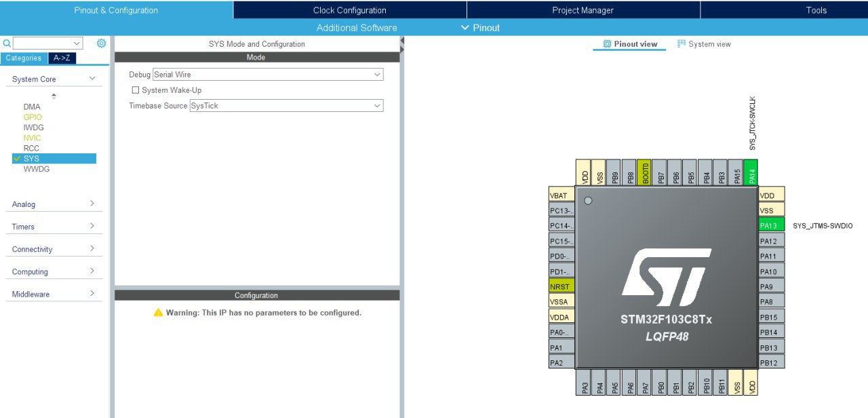Enable the System Wake-Up checkbox

tap(136, 90)
